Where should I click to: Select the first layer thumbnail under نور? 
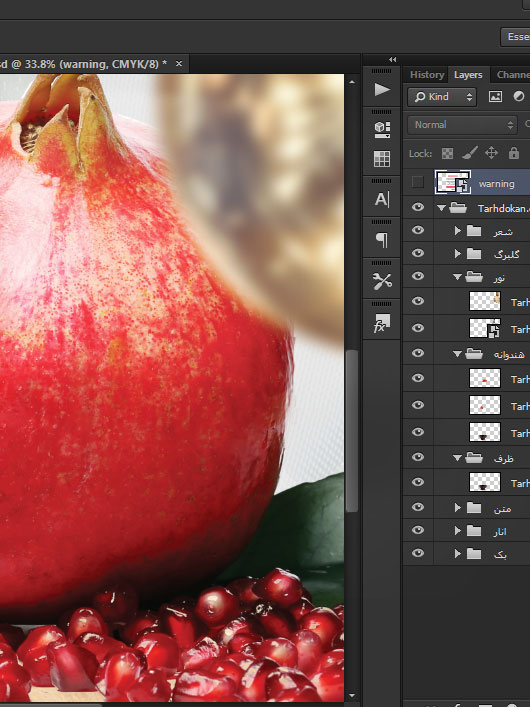[485, 301]
